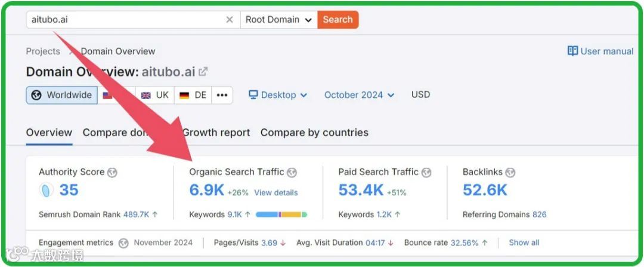This screenshot has height=267, width=644.
Task: Open aitubo.ai external link icon
Action: (x=203, y=72)
